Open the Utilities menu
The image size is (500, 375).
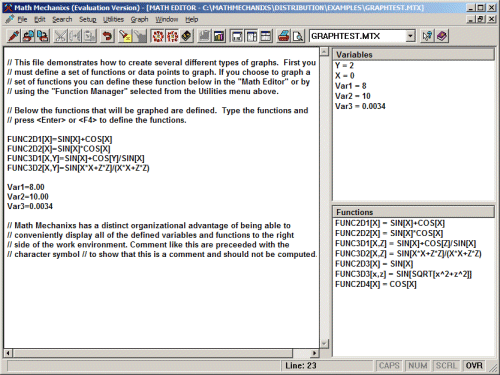click(x=113, y=20)
